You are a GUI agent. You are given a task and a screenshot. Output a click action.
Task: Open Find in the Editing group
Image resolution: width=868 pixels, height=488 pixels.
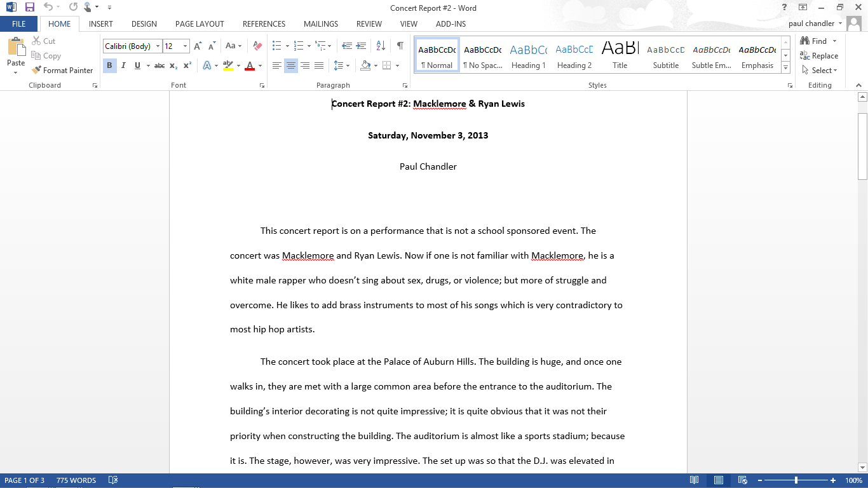[x=815, y=41]
